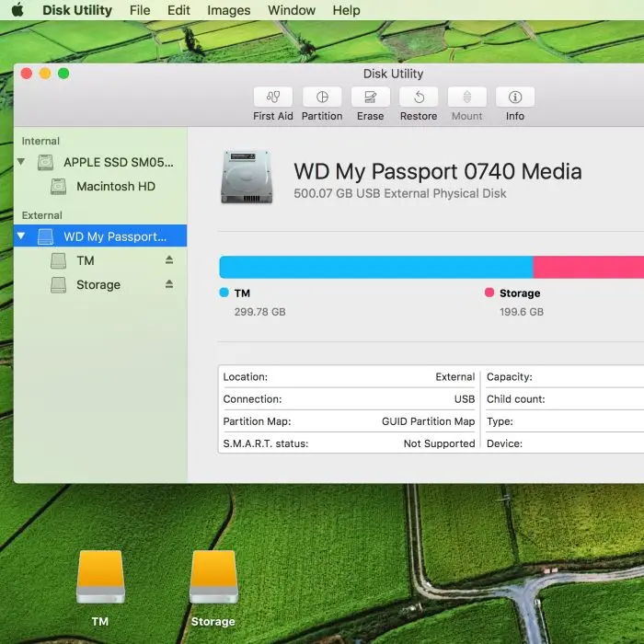Click the blue TM partition bar segment

(x=376, y=267)
